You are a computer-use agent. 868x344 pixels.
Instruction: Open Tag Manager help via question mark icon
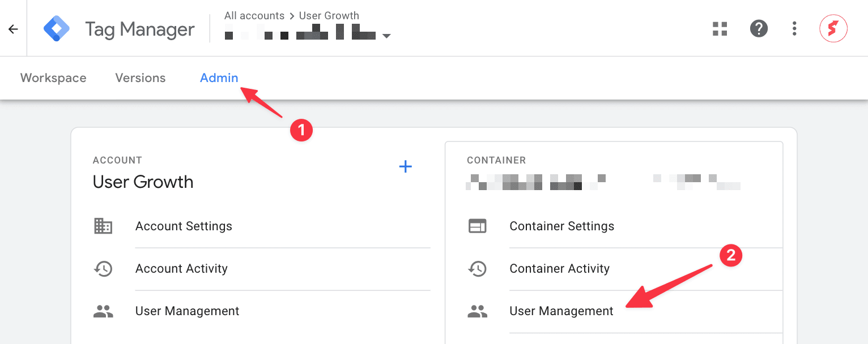click(759, 29)
